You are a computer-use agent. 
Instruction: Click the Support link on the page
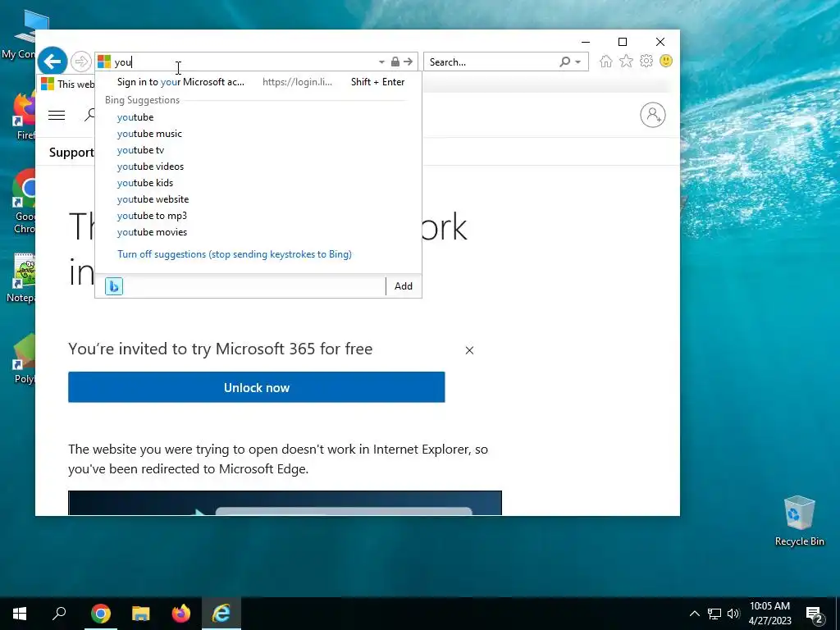point(71,153)
